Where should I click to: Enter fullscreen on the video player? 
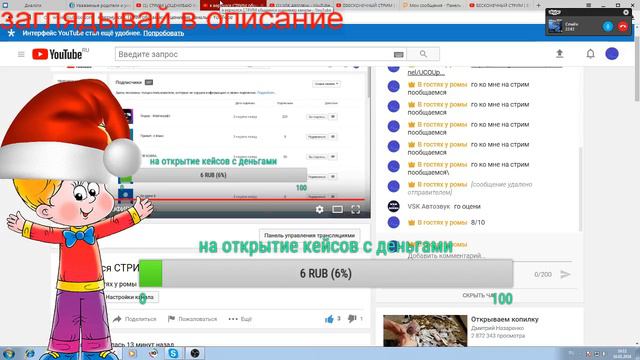click(356, 209)
